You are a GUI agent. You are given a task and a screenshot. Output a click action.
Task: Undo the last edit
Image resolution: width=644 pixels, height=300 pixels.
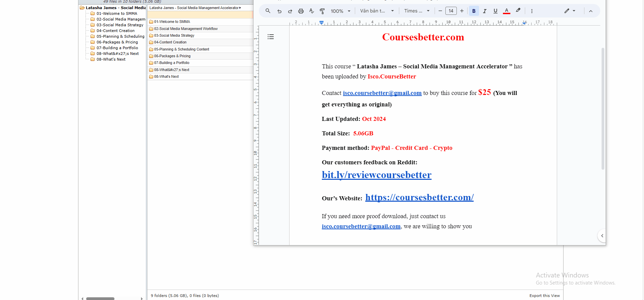tap(279, 11)
